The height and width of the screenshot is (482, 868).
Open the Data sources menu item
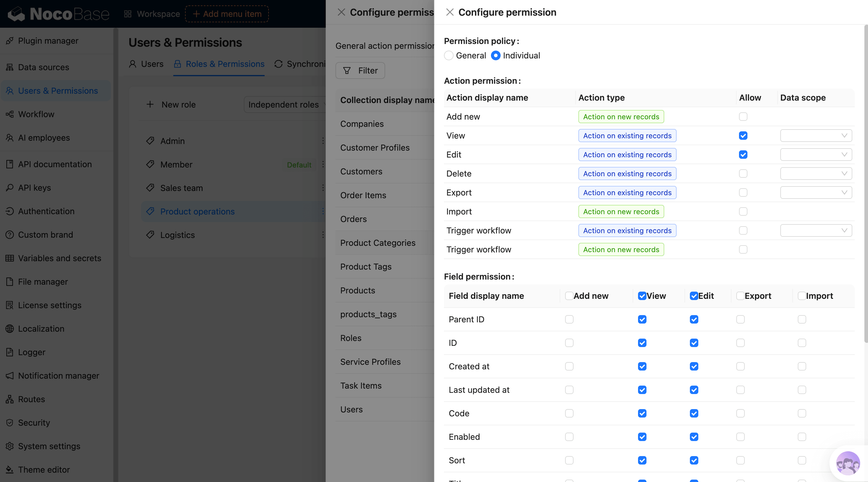click(x=43, y=67)
